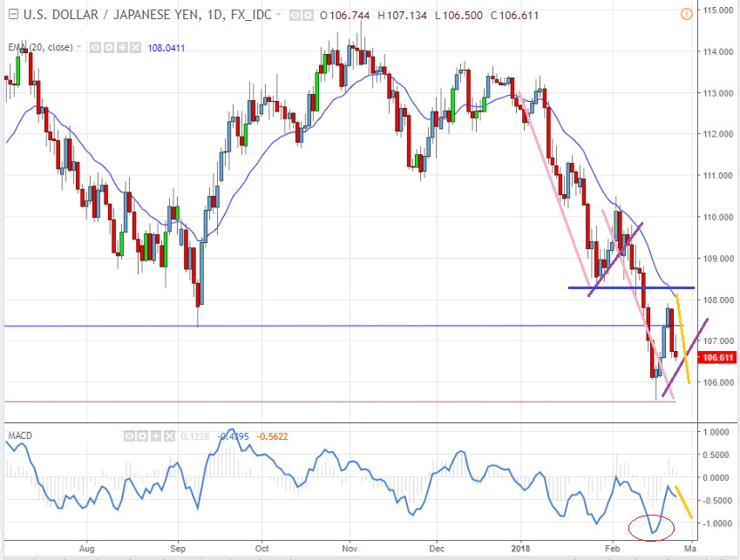Click the open price value 106.744
The width and height of the screenshot is (740, 560).
coord(350,16)
